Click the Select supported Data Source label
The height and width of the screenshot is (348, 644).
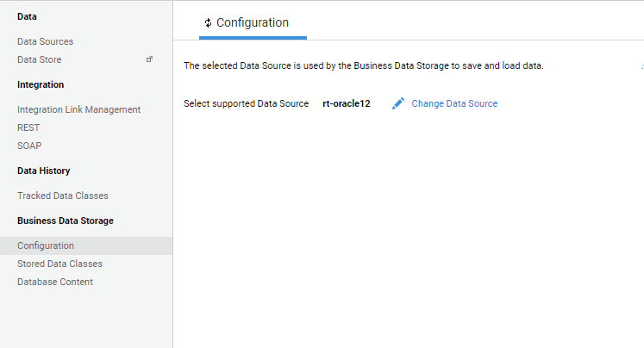tap(246, 103)
